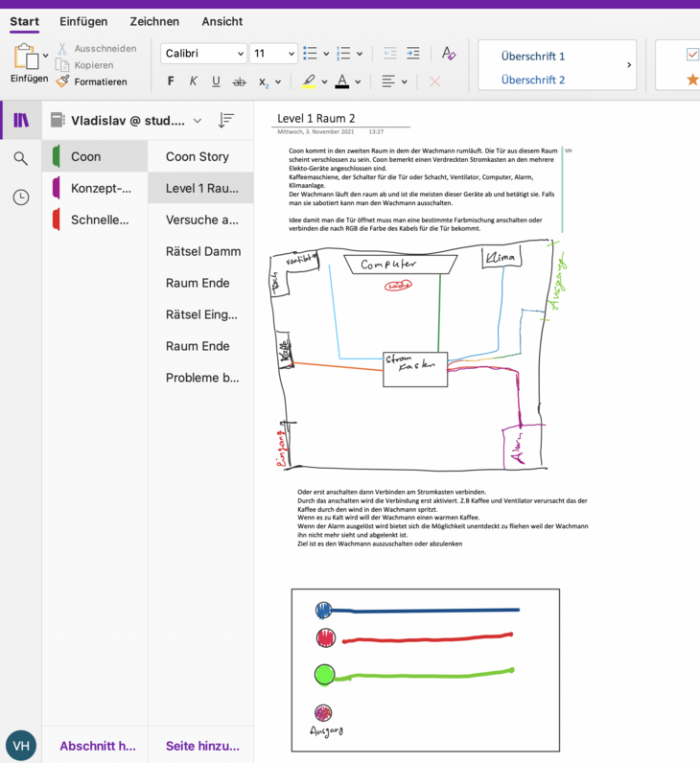Switch to the Zeichnen tab
Screen dimensions: 700x763
[154, 21]
